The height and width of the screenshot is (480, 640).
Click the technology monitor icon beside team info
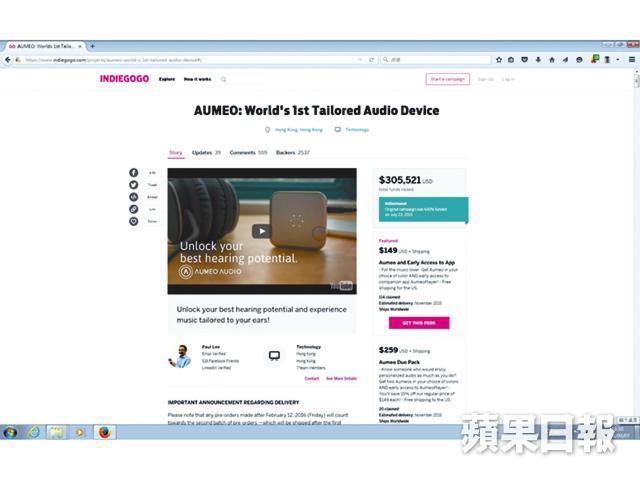tap(274, 356)
